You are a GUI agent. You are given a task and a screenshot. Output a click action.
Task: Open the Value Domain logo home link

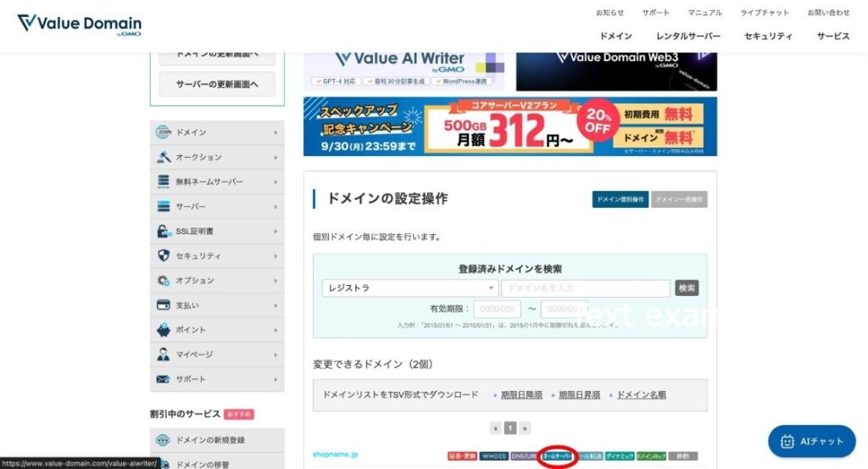point(79,25)
